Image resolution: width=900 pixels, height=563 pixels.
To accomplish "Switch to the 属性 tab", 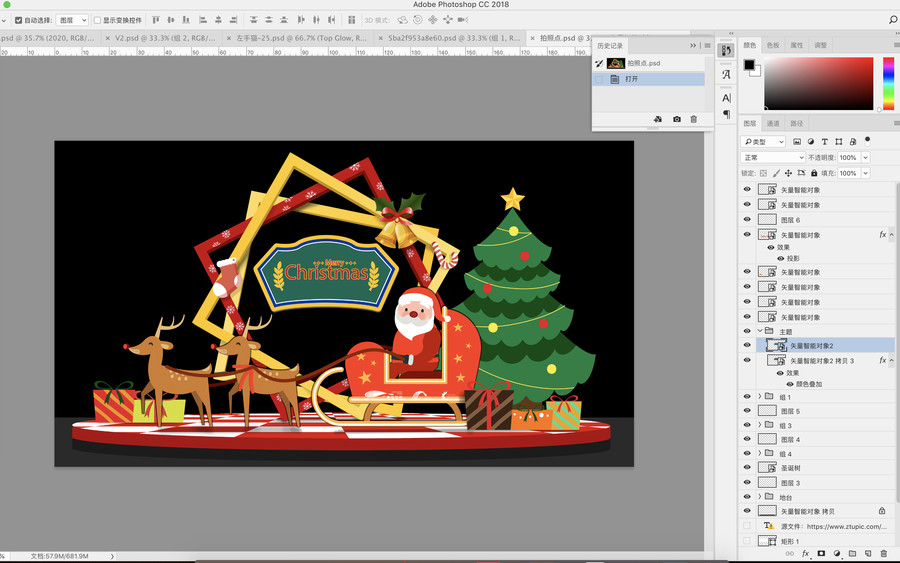I will click(797, 45).
